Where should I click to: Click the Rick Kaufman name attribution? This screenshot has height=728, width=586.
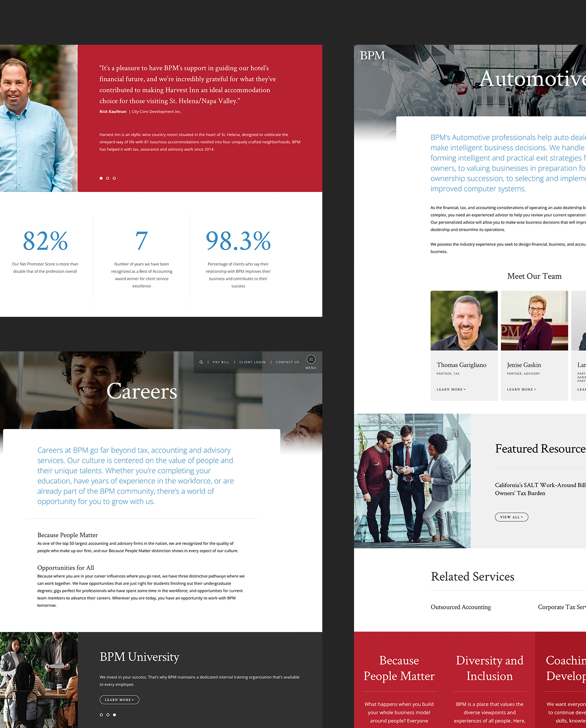point(113,111)
